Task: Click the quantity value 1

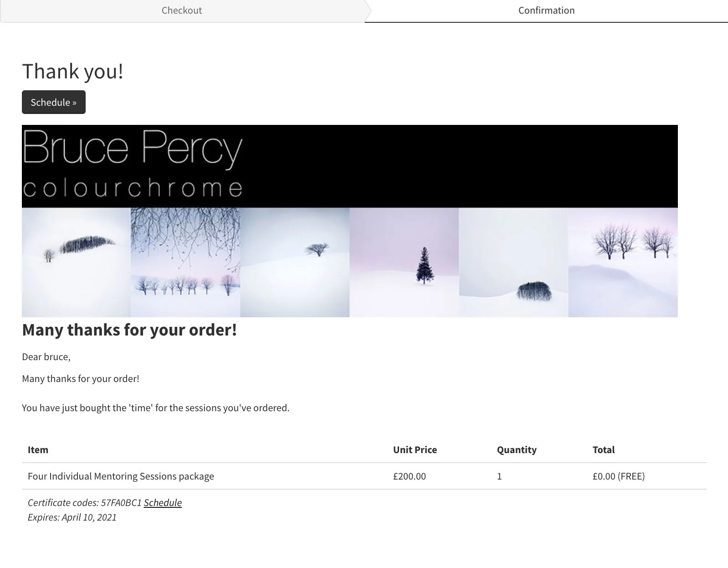Action: click(499, 476)
